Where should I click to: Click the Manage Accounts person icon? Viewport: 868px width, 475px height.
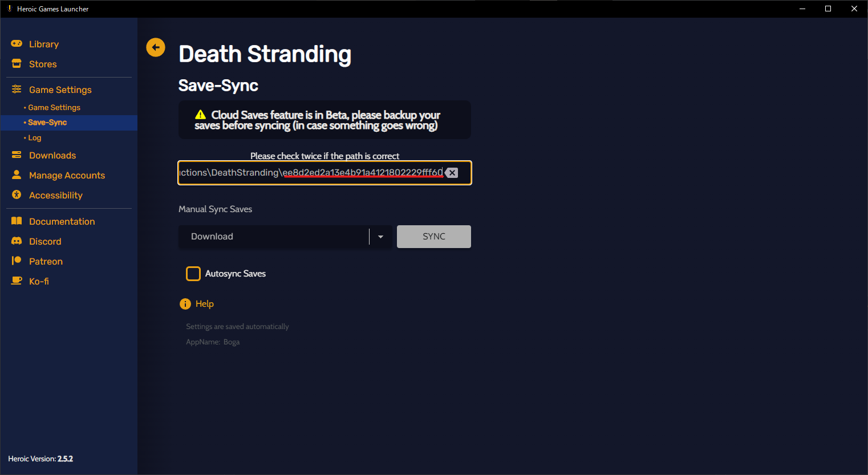click(17, 175)
